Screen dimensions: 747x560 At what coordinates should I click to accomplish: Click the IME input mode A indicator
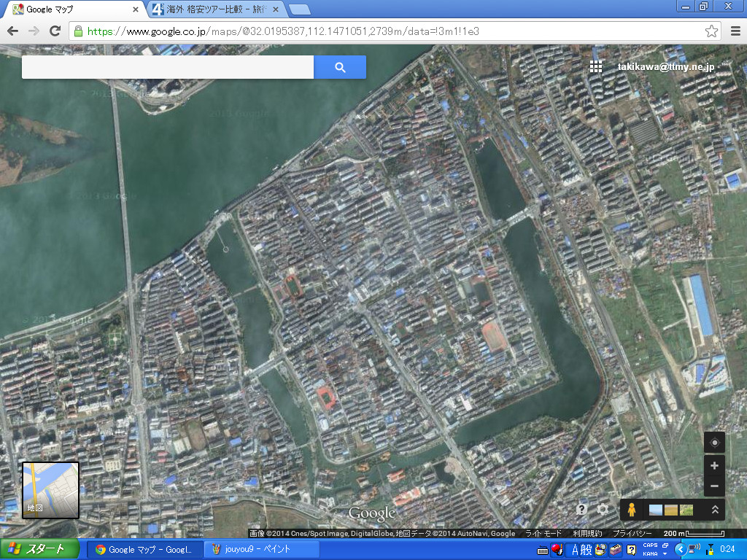pyautogui.click(x=575, y=550)
